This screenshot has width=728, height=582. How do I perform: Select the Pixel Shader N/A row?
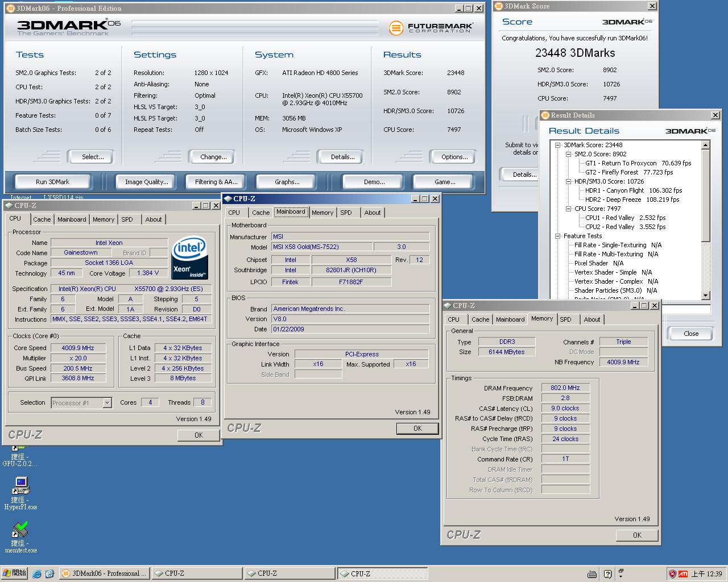click(599, 263)
